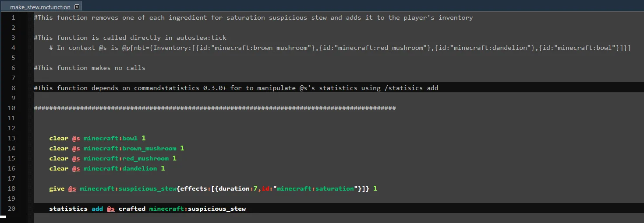Click line number 1 in the gutter

13,17
